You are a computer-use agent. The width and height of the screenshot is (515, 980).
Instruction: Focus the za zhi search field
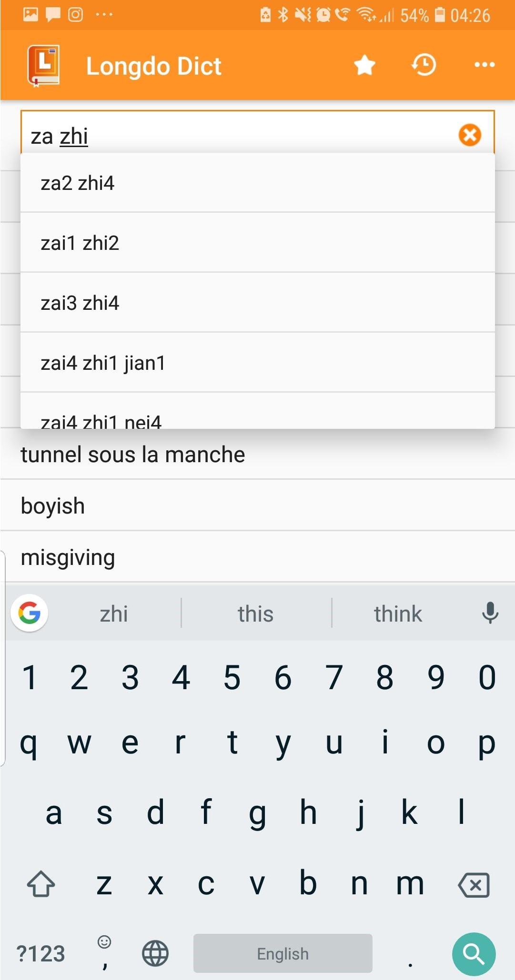pyautogui.click(x=238, y=136)
